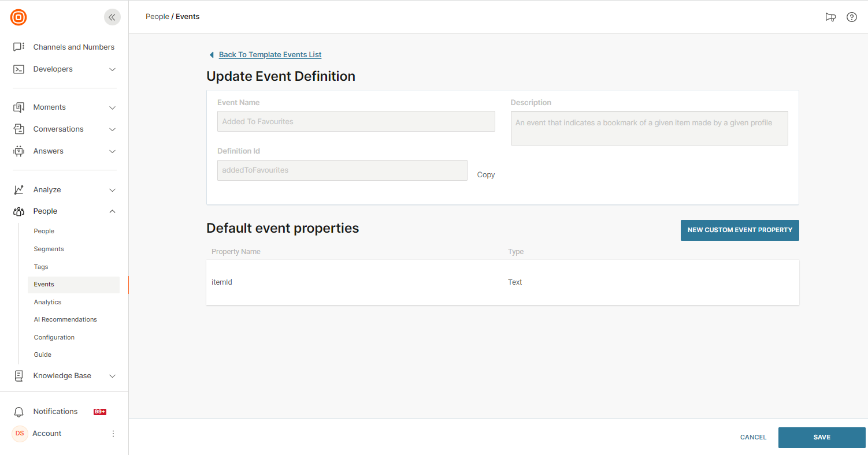Viewport: 868px width, 455px height.
Task: Expand the Moments section chevron
Action: [113, 107]
